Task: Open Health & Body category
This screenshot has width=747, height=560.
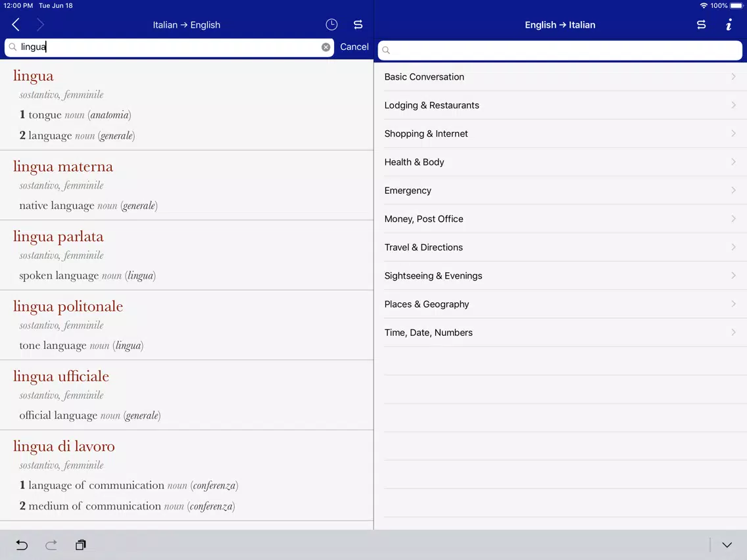Action: point(560,162)
